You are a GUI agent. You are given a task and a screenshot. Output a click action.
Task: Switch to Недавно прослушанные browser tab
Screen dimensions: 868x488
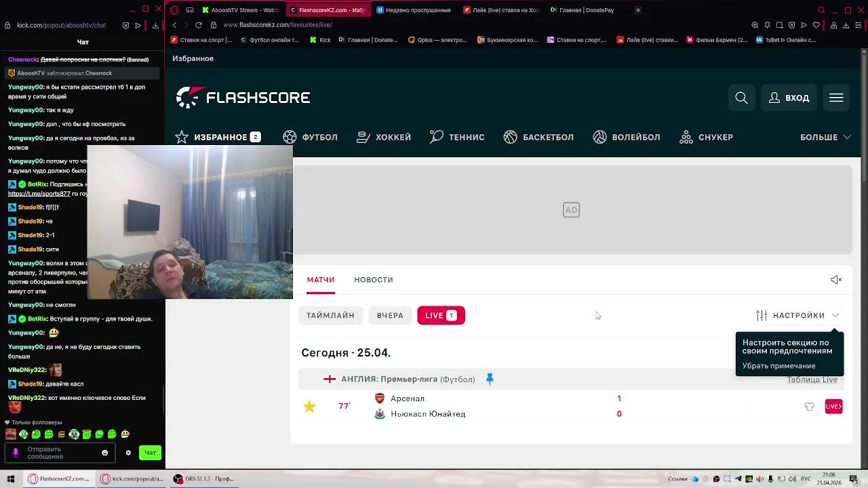(x=415, y=10)
